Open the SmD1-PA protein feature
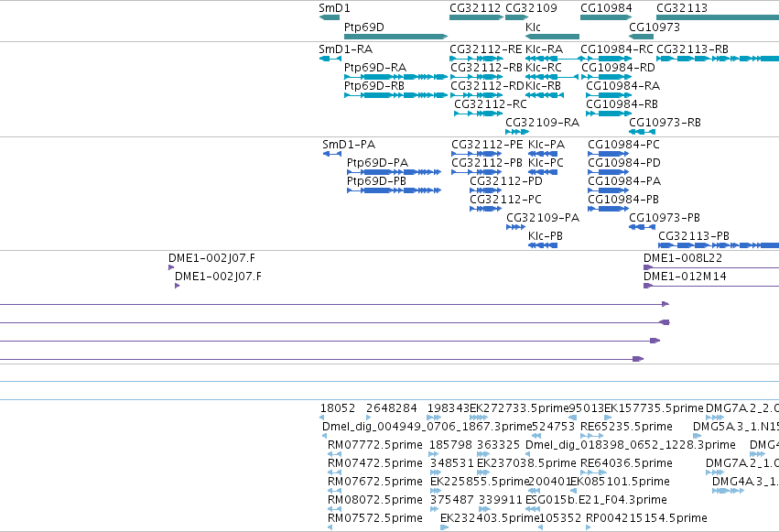The width and height of the screenshot is (779, 532). coord(349,145)
